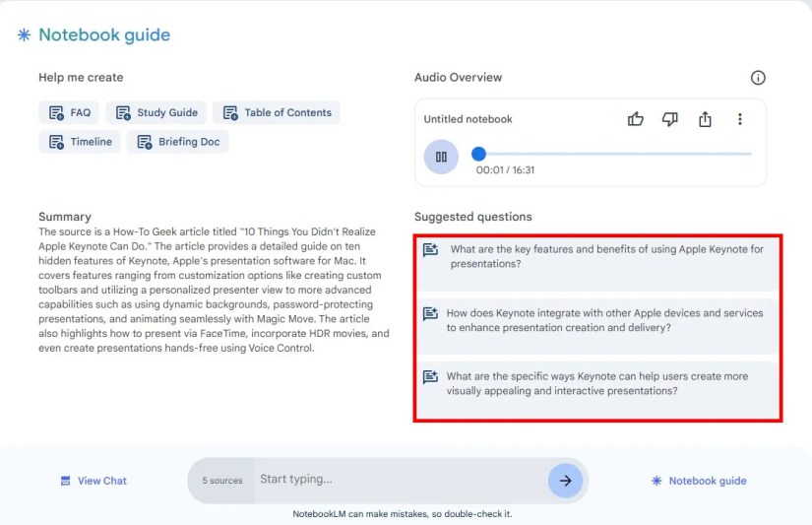Viewport: 812px width, 525px height.
Task: Click the Briefing Doc note icon
Action: [x=144, y=142]
